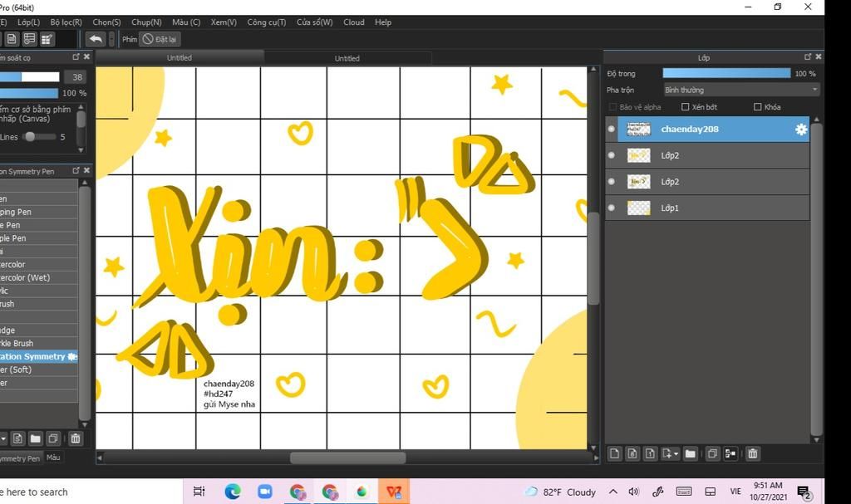Screen dimensions: 851x504
Task: Open Task View on the taskbar
Action: [199, 492]
